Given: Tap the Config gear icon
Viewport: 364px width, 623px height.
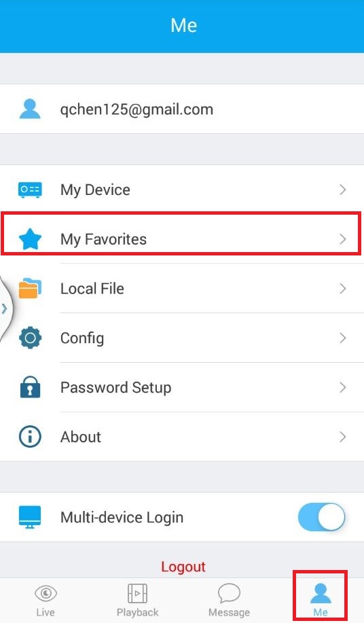Looking at the screenshot, I should point(30,338).
